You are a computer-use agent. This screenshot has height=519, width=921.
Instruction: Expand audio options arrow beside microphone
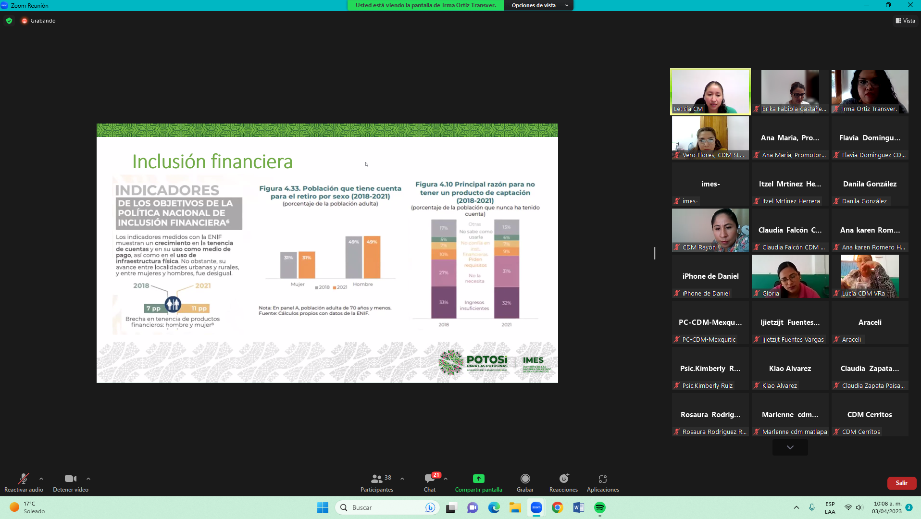(x=41, y=478)
